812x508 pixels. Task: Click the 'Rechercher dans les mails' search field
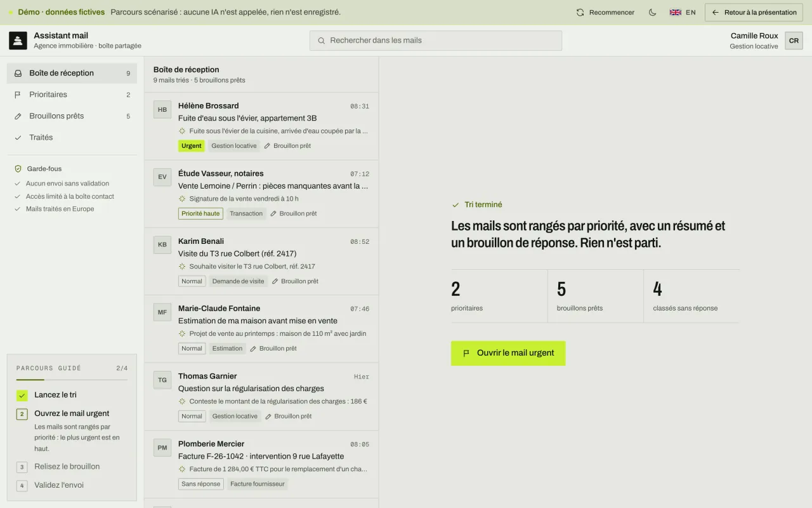436,41
